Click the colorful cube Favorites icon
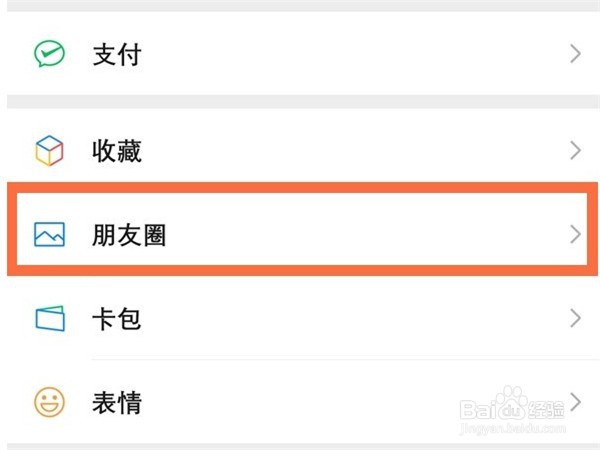 (x=48, y=151)
